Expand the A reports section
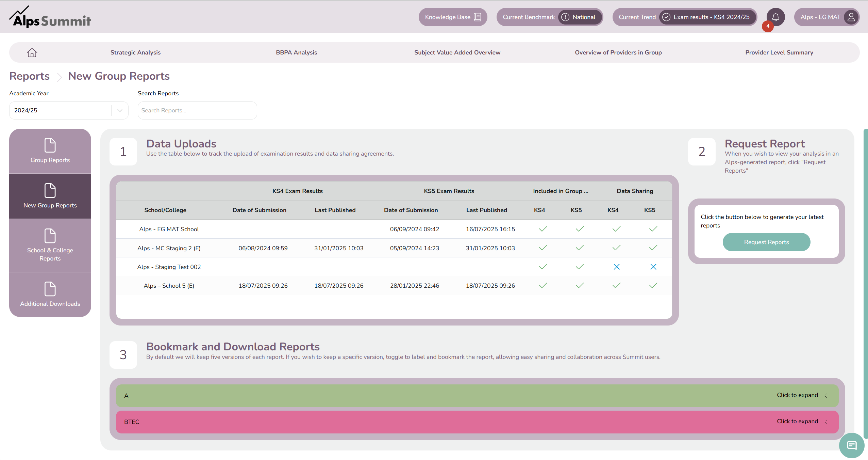Viewport: 868px width, 460px height. tap(477, 396)
